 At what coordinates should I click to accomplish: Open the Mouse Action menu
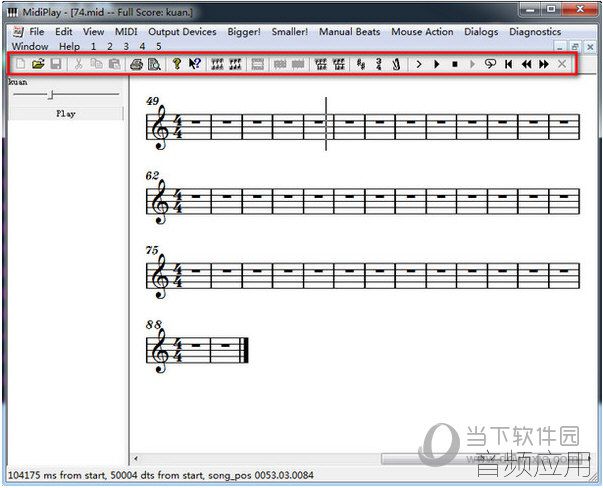point(422,32)
